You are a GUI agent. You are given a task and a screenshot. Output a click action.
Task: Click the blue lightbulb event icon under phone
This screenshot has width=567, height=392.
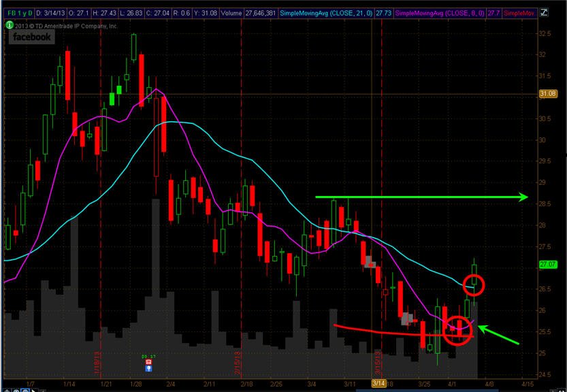pos(148,368)
